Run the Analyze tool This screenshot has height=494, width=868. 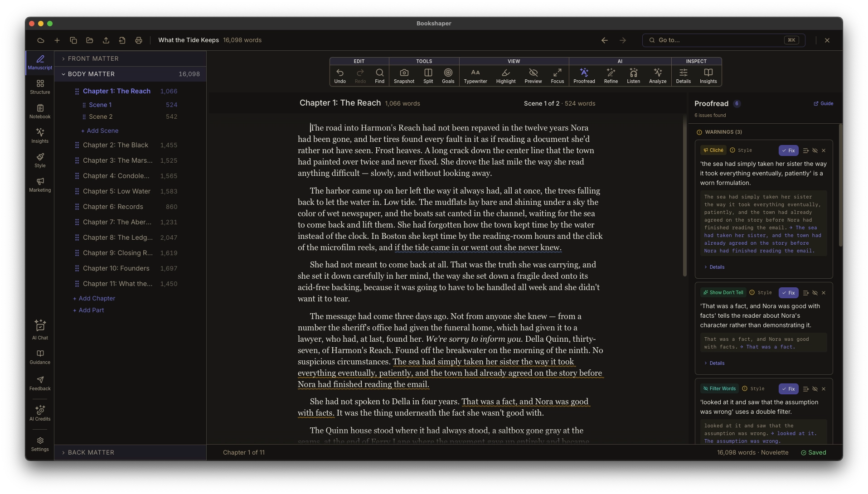click(657, 76)
